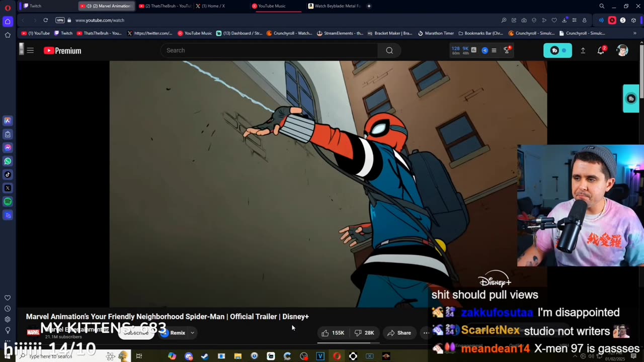Dislike the video (28K)
644x362 pixels.
click(x=364, y=333)
